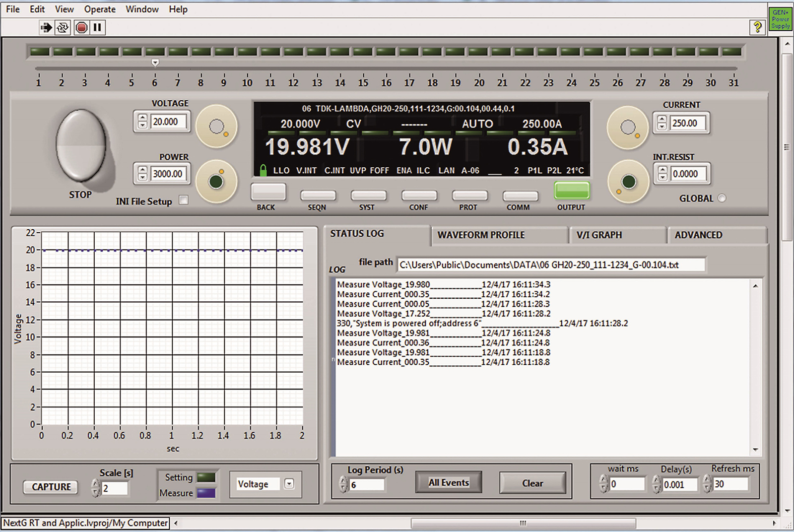Click the voltage coarse adjustment knob

pos(217,127)
